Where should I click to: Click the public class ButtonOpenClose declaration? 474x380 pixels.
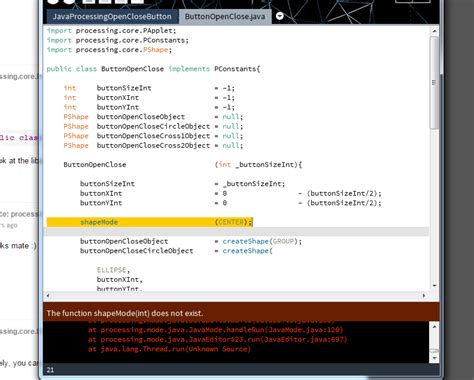point(153,69)
